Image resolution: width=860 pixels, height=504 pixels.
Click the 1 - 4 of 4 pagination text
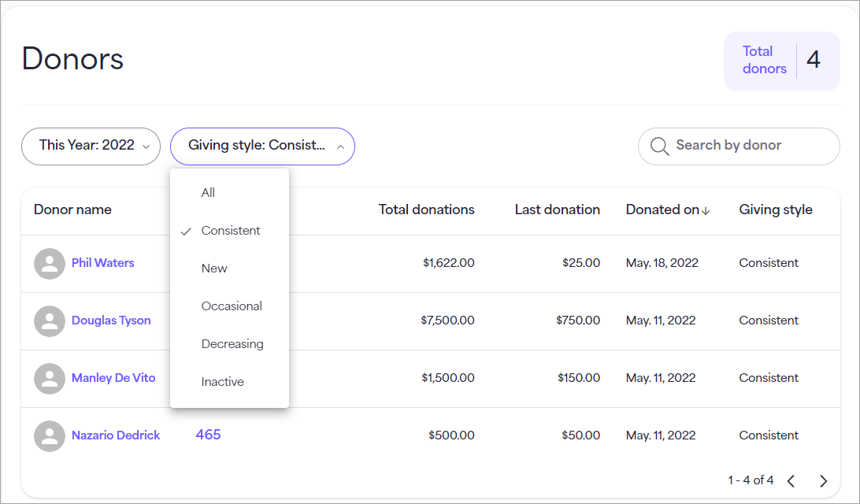(x=751, y=480)
